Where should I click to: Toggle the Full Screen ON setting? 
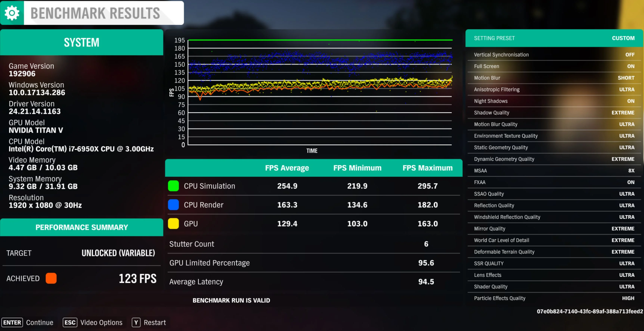[x=631, y=66]
